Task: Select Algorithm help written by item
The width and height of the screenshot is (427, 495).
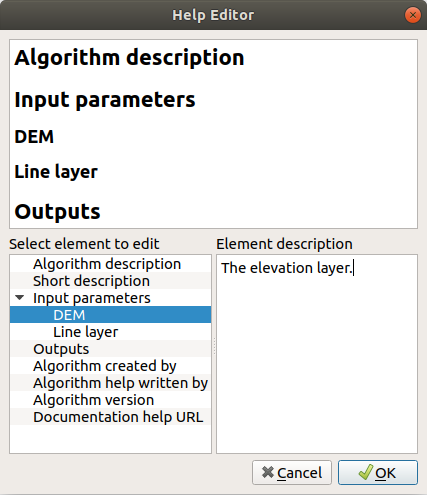Action: 110,383
